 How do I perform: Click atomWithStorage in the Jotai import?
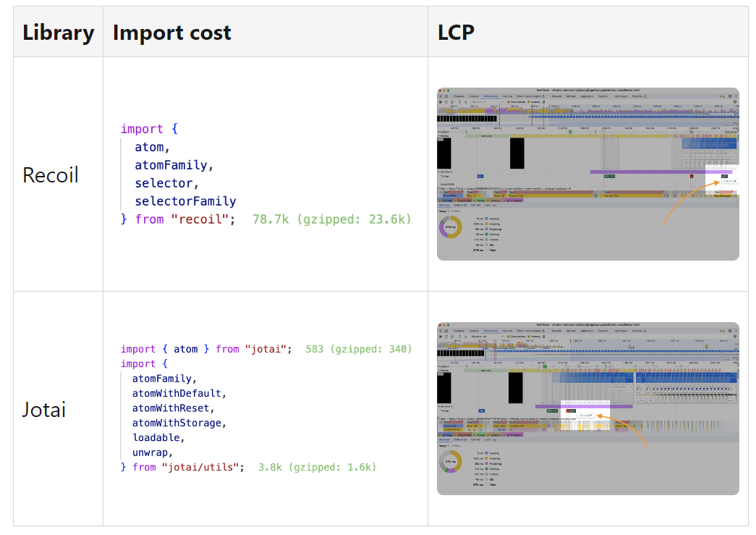point(177,423)
